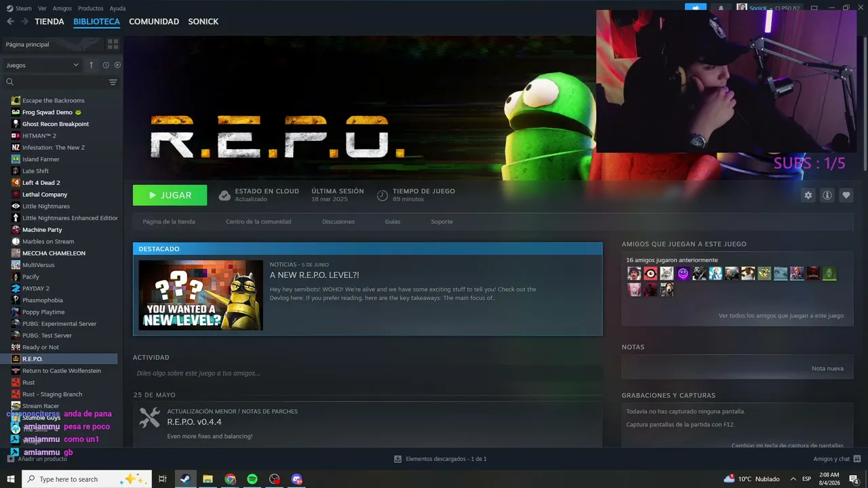Open Steam announcements megaphone button
868x488 pixels.
696,8
